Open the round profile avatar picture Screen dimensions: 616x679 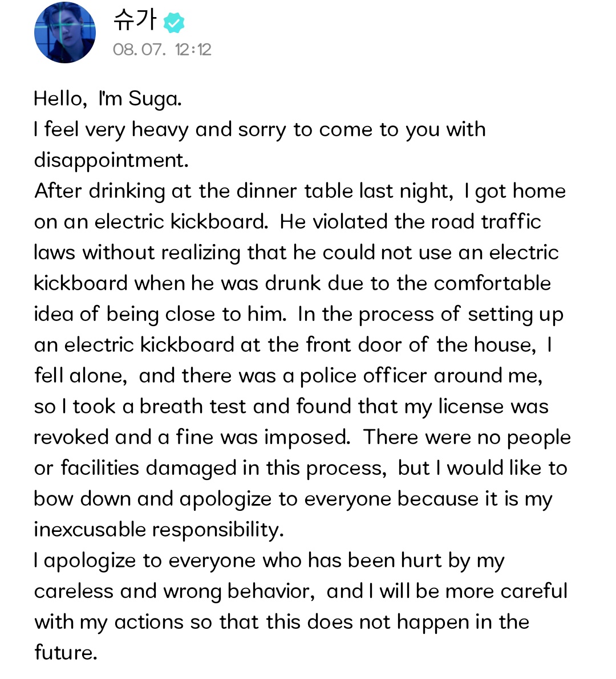[65, 32]
